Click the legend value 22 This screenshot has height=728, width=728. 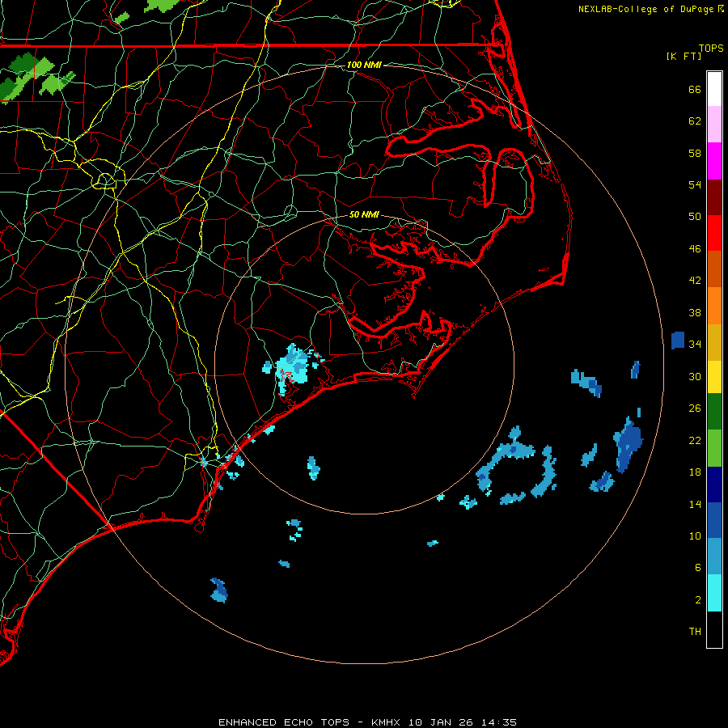click(x=695, y=440)
